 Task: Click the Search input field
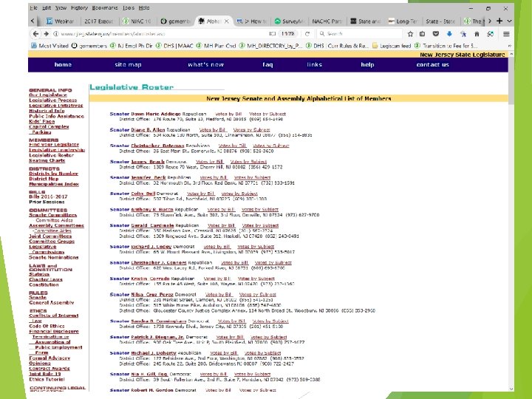click(x=360, y=34)
